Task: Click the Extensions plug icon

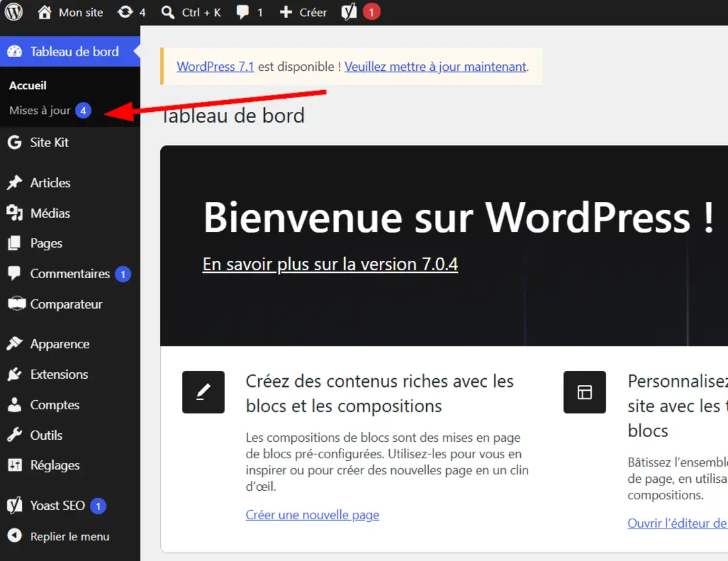Action: (15, 374)
